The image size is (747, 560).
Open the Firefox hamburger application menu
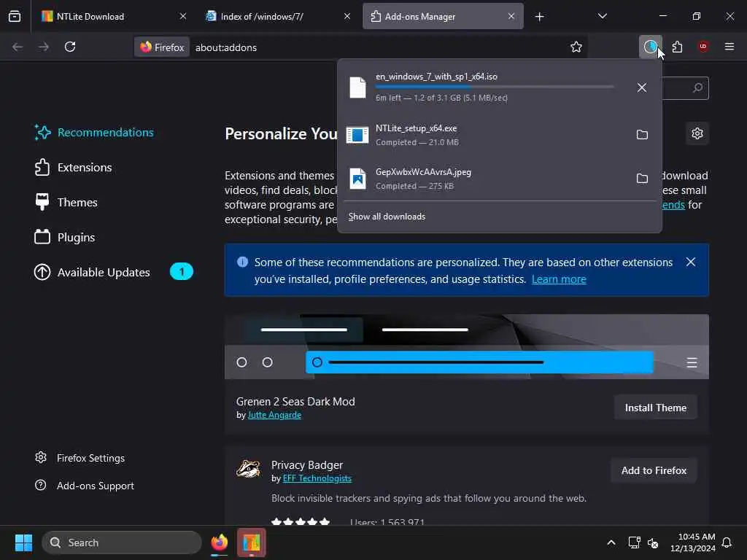pyautogui.click(x=729, y=47)
